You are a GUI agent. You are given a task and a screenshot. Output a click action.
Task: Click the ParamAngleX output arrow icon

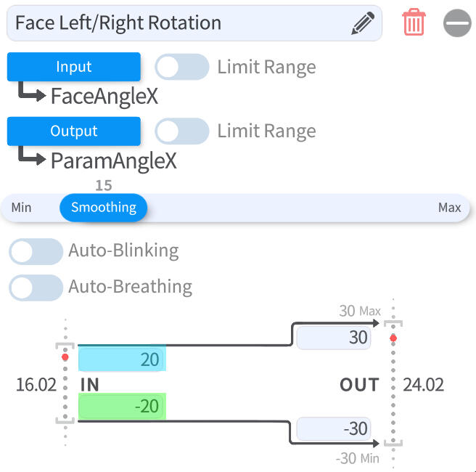point(32,157)
